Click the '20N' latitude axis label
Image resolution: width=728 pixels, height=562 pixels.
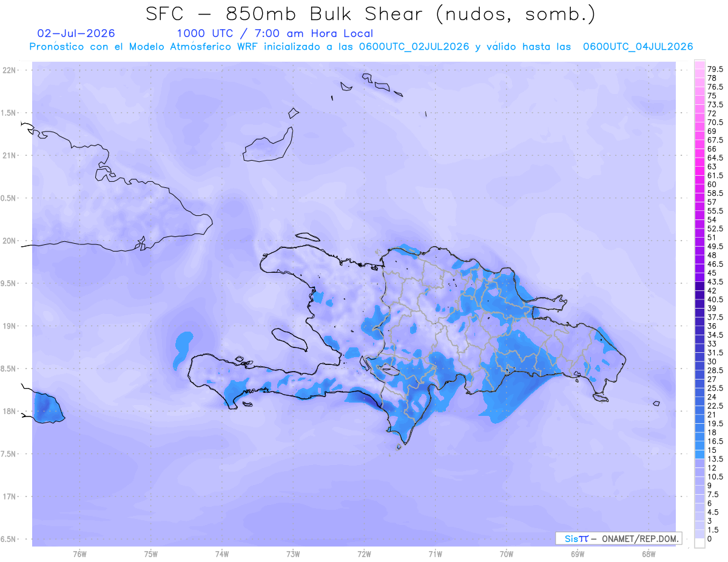pos(10,241)
